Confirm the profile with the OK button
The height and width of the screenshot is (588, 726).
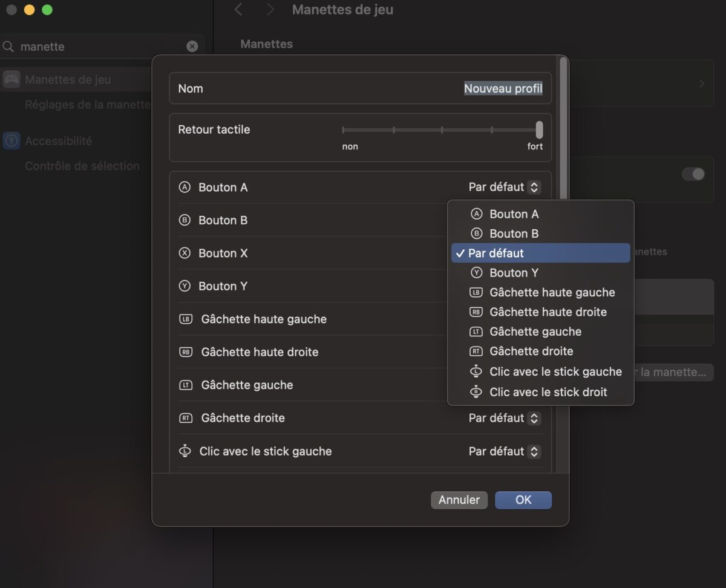(523, 500)
